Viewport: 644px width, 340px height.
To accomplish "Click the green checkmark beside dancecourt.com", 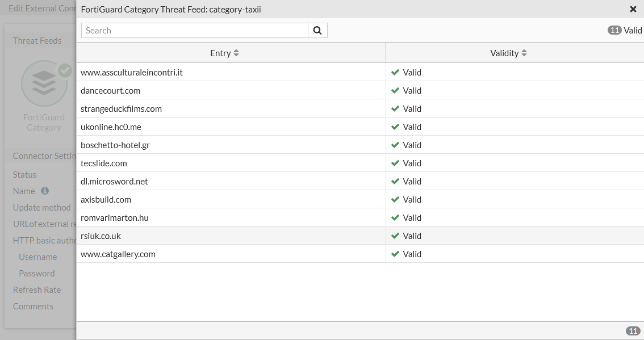I will (395, 90).
